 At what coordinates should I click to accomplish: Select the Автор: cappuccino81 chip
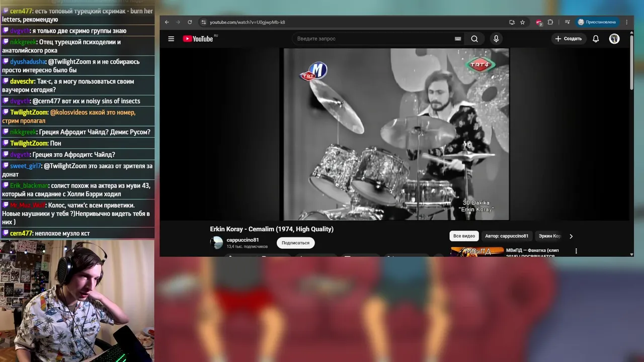pos(507,236)
